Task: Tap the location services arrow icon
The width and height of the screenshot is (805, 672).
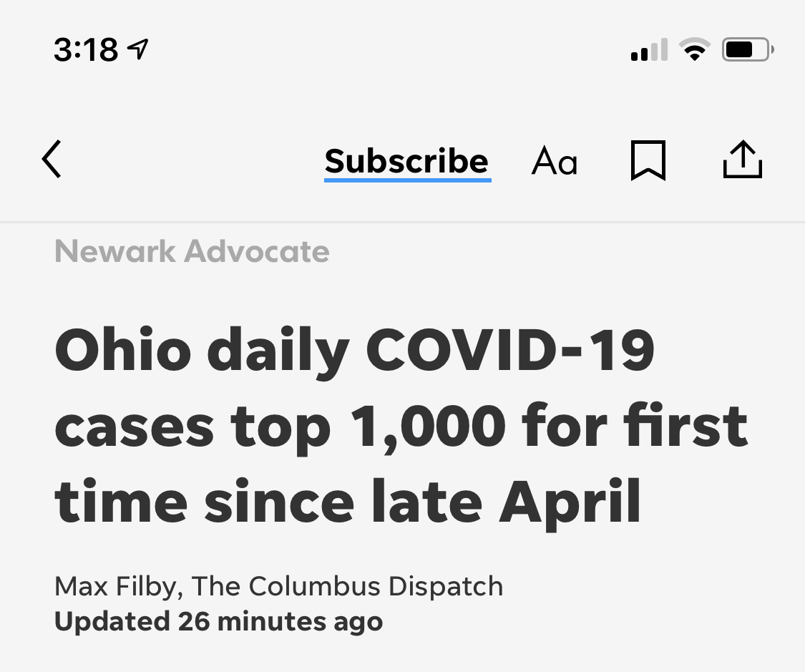Action: pyautogui.click(x=137, y=49)
